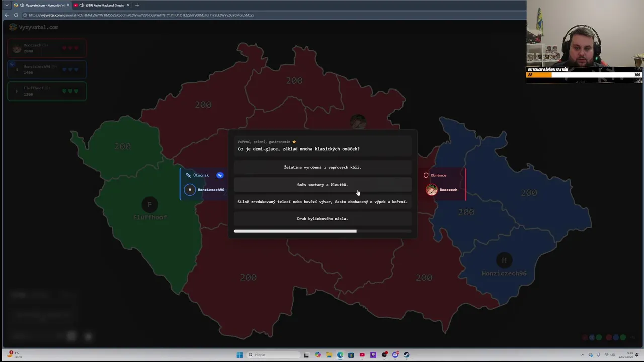Open Discord from the taskbar
Viewport: 644px width, 362px height.
tap(395, 355)
